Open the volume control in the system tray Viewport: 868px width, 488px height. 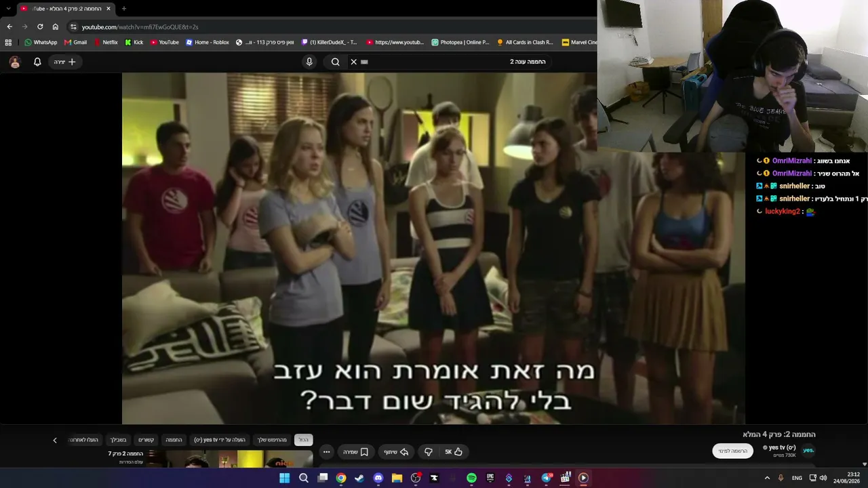click(823, 478)
